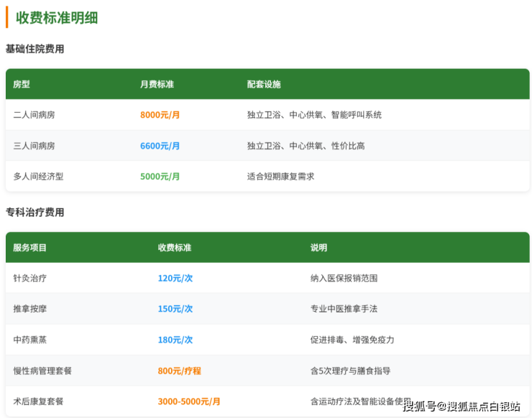Click the 3000-5000元/月 price range
The image size is (532, 418).
189,401
